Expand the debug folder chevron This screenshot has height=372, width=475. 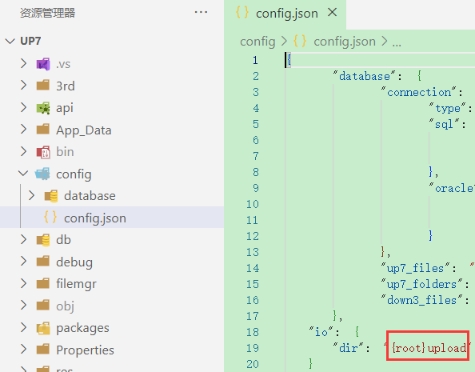coord(23,261)
